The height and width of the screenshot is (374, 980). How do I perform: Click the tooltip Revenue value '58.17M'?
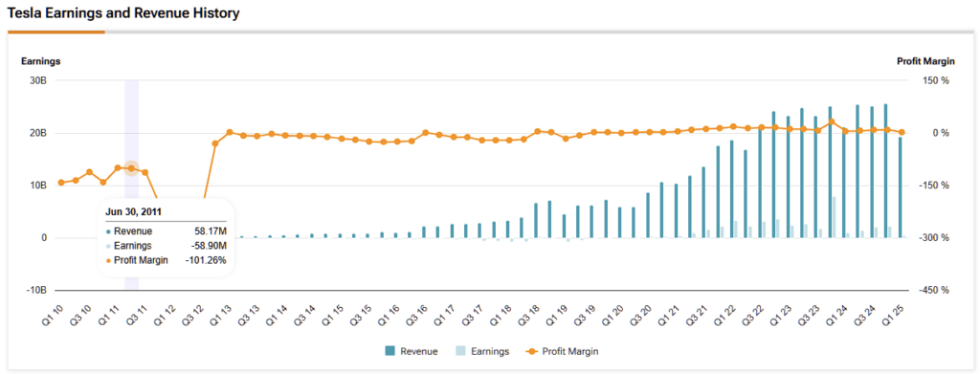pos(211,231)
